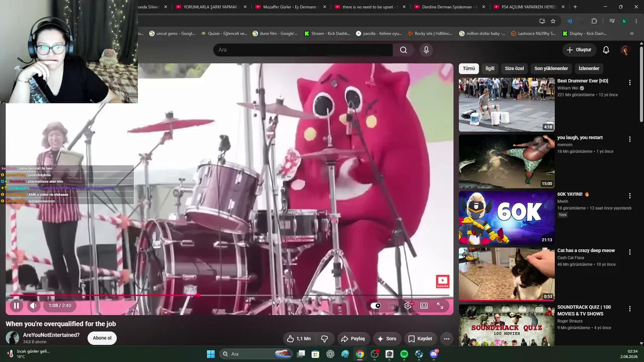This screenshot has width=644, height=362.
Task: Switch to 'there is no need to be upset' tab
Action: pyautogui.click(x=370, y=7)
